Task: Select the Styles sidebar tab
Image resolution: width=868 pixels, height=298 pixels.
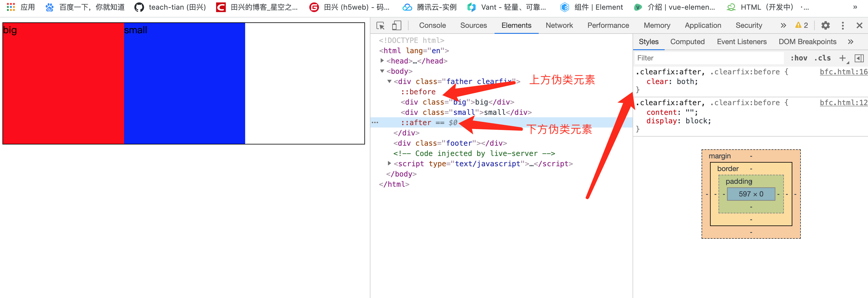Action: (648, 42)
